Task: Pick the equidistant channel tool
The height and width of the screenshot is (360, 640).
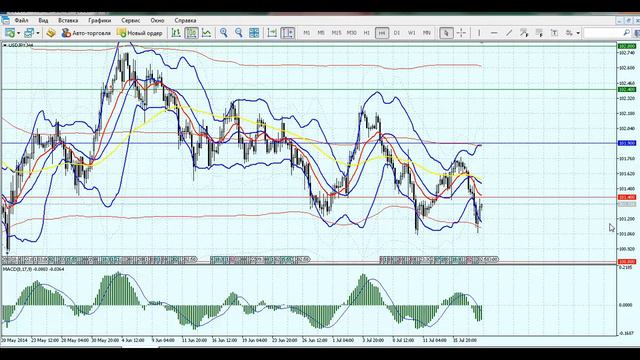Action: pos(524,33)
